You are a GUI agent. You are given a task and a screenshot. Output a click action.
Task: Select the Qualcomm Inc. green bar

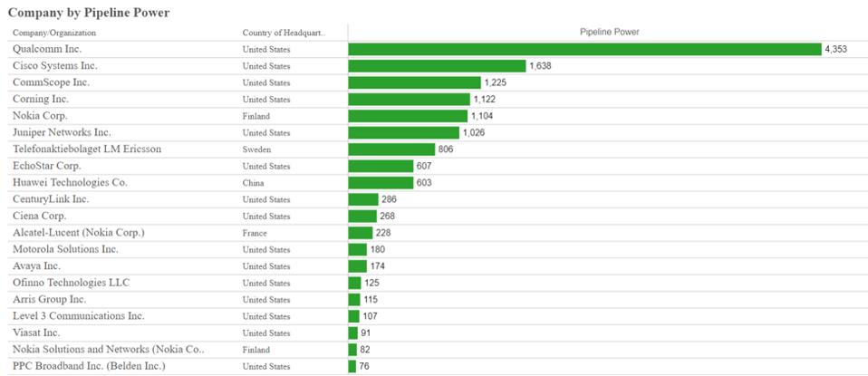(583, 49)
